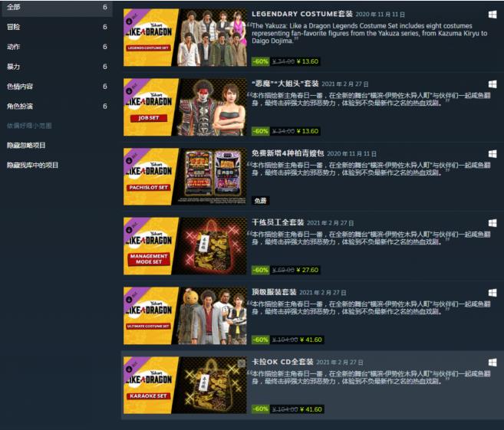Click Windows icon on 干练员工全套装 row

click(x=492, y=223)
